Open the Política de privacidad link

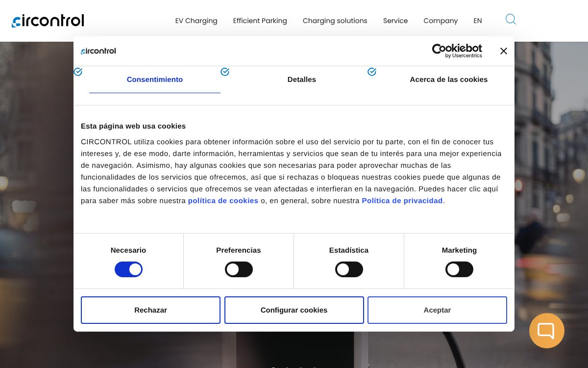402,201
